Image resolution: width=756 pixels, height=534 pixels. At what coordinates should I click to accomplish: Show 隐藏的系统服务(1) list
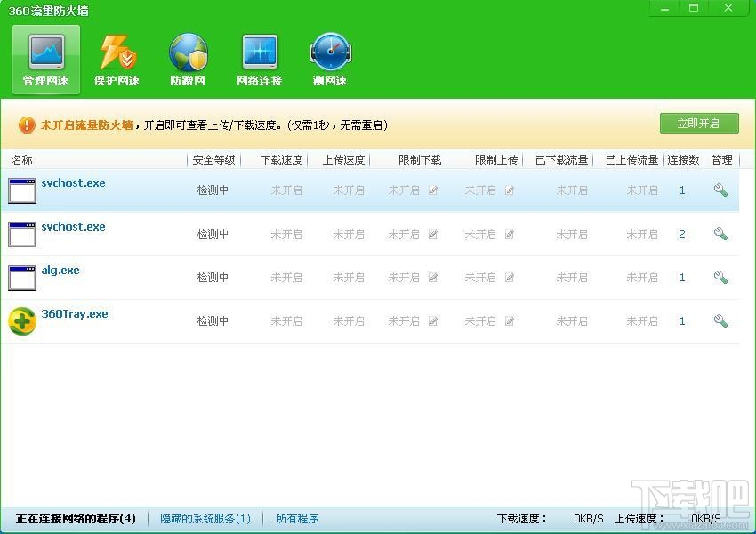(205, 519)
